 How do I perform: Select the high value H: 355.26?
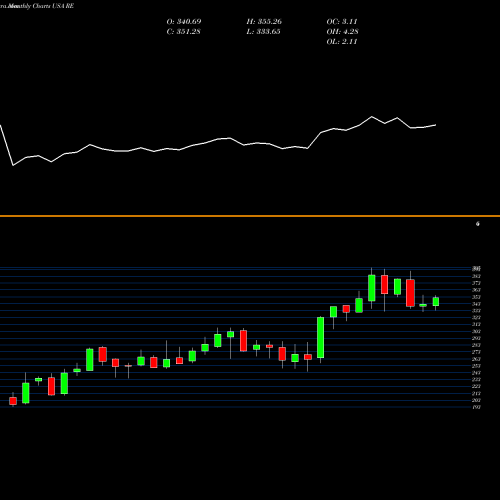click(x=264, y=22)
